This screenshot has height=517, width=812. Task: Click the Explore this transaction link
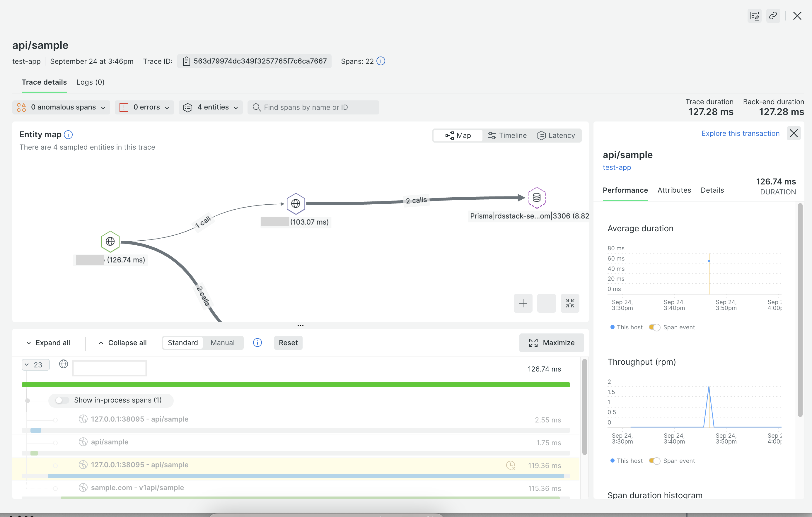(x=740, y=133)
